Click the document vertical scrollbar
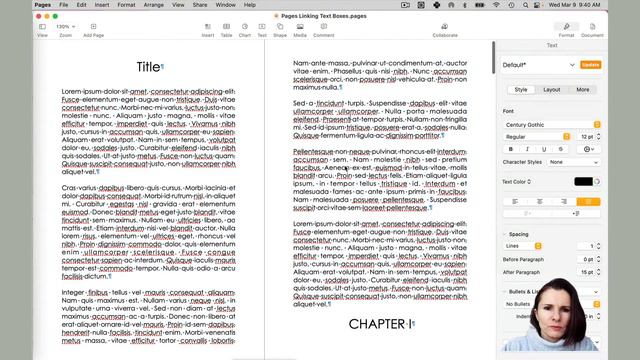640x360 pixels. tap(493, 57)
